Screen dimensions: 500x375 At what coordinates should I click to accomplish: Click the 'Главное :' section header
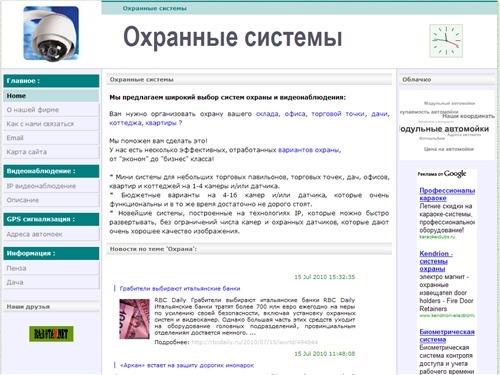51,81
